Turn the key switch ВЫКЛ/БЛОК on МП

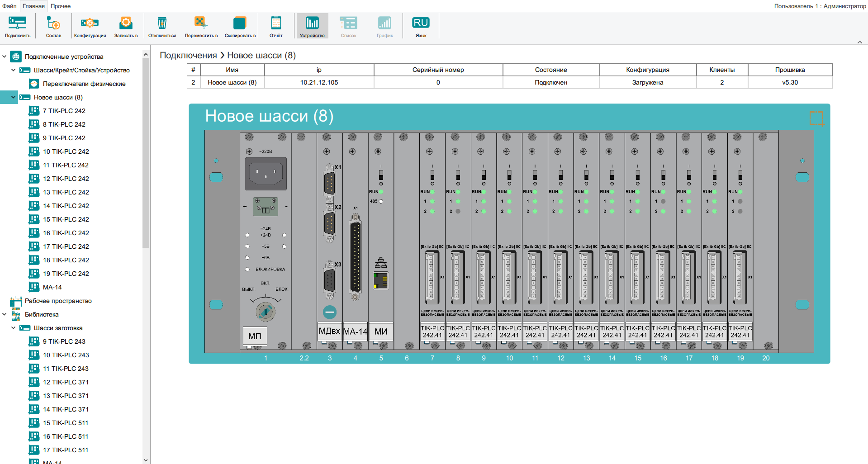coord(266,311)
